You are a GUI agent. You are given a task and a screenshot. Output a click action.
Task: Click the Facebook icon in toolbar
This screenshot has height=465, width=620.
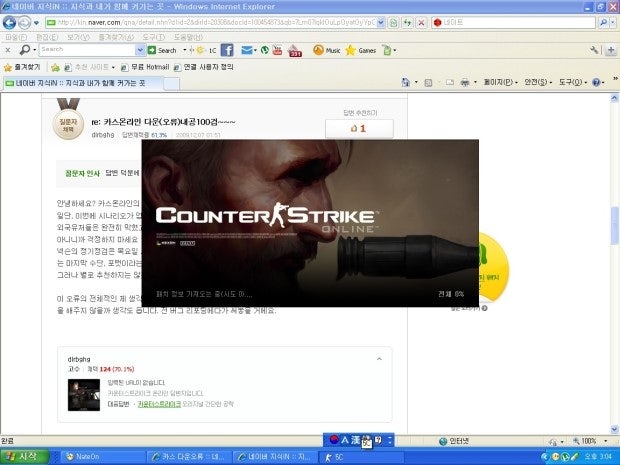(227, 49)
